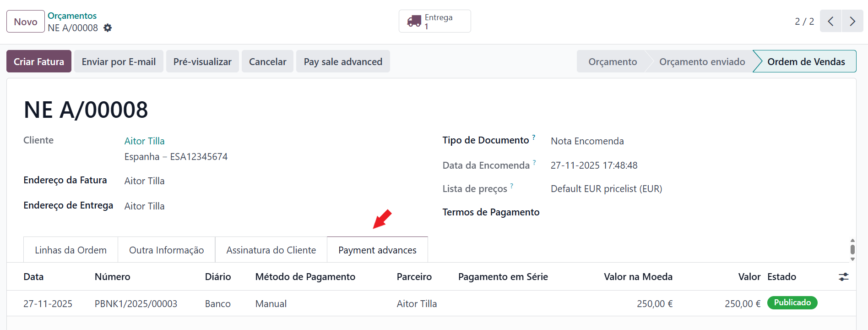
Task: Select Ordem de Vendas status stage
Action: point(806,61)
